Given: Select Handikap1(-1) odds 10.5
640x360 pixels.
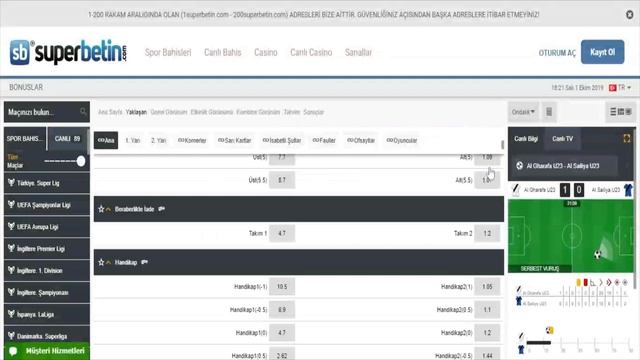Looking at the screenshot, I should (x=282, y=287).
